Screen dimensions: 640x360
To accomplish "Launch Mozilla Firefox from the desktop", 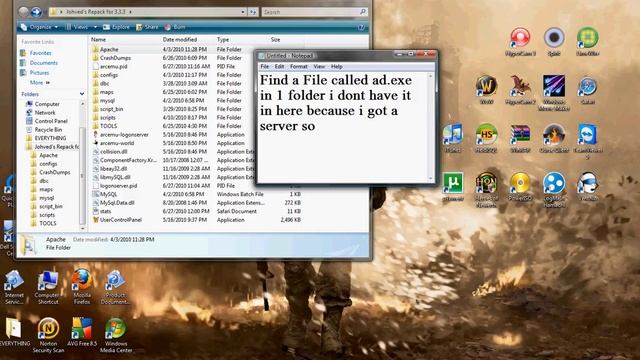I will tap(82, 287).
